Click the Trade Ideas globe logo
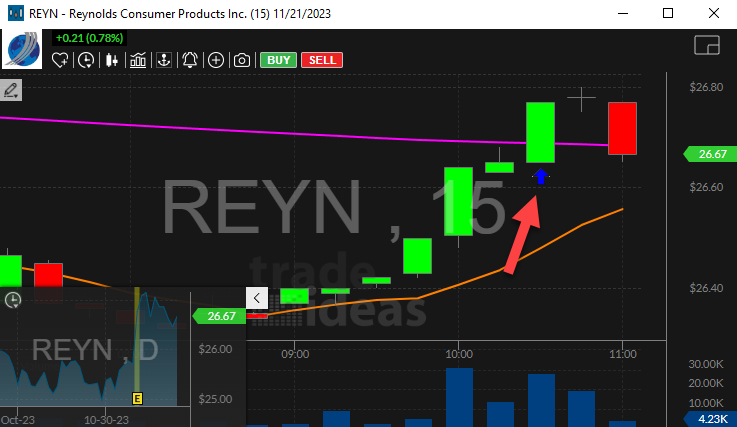Image resolution: width=737 pixels, height=427 pixels. tap(24, 47)
